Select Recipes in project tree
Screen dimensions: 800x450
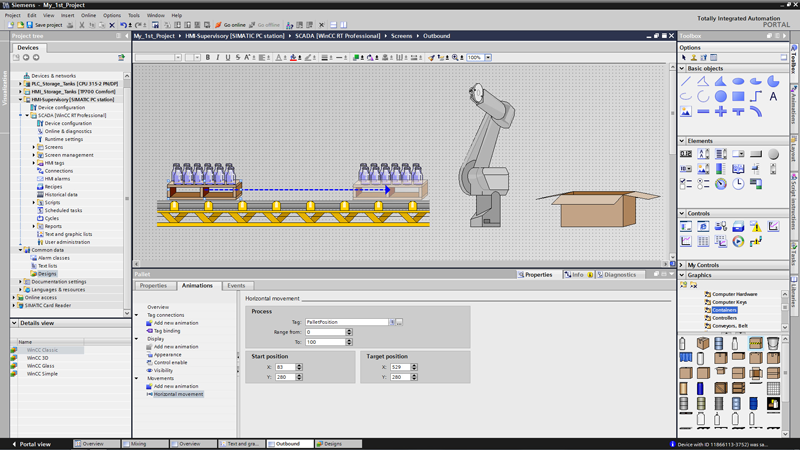(53, 187)
